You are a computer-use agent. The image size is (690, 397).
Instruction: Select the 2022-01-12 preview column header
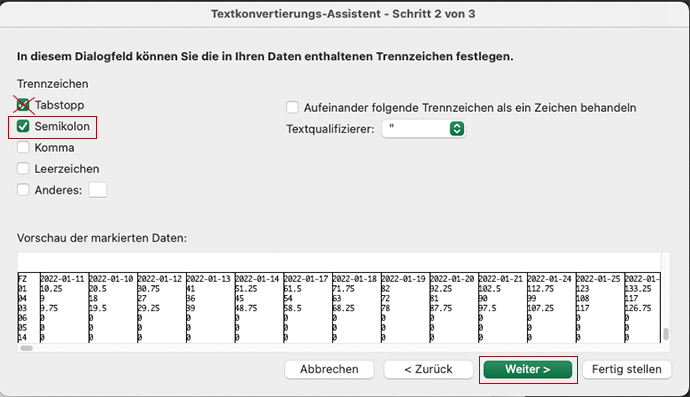pyautogui.click(x=160, y=279)
